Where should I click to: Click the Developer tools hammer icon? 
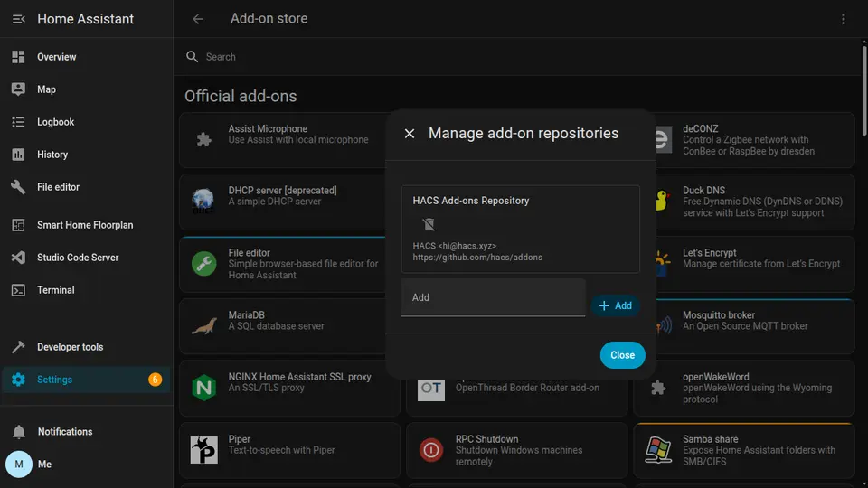(x=18, y=347)
